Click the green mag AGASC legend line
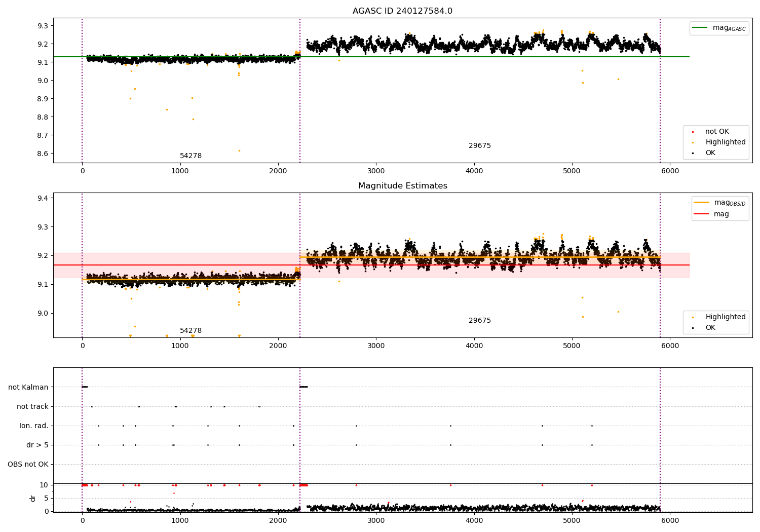 [700, 28]
